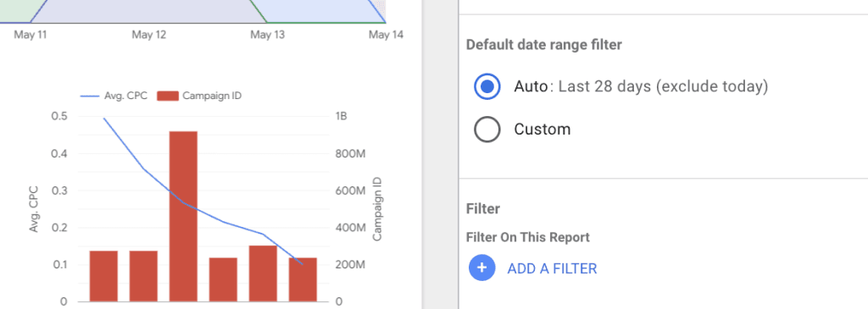Select the Custom date range option
This screenshot has width=868, height=309.
(487, 130)
